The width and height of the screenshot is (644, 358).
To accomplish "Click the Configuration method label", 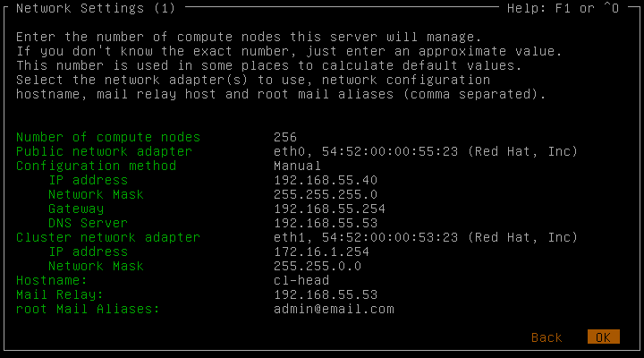I will point(96,166).
